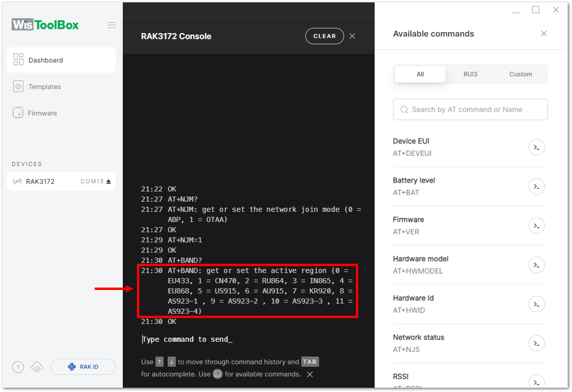Screen dimensions: 572x392
Task: Run the Firmware AT+VER command
Action: (x=537, y=226)
